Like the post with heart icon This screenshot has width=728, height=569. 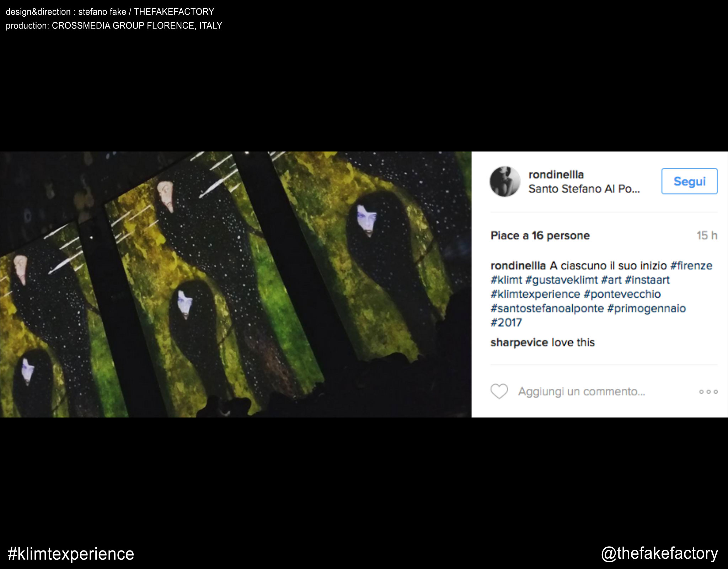(x=499, y=392)
